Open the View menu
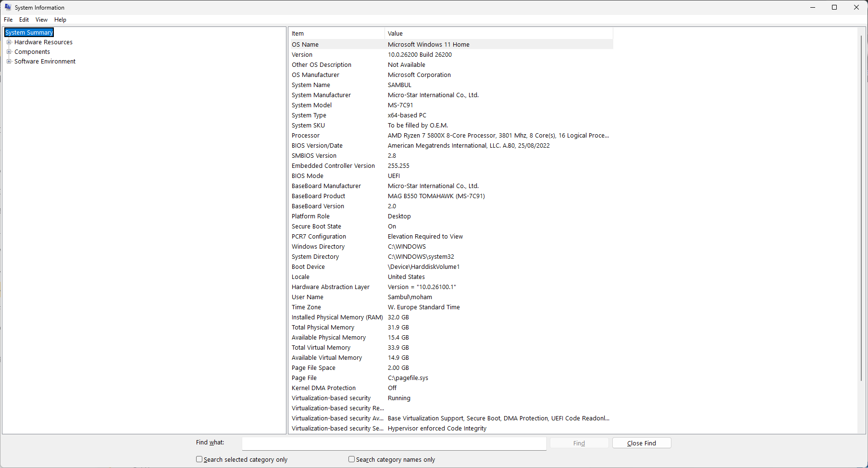 pyautogui.click(x=41, y=20)
